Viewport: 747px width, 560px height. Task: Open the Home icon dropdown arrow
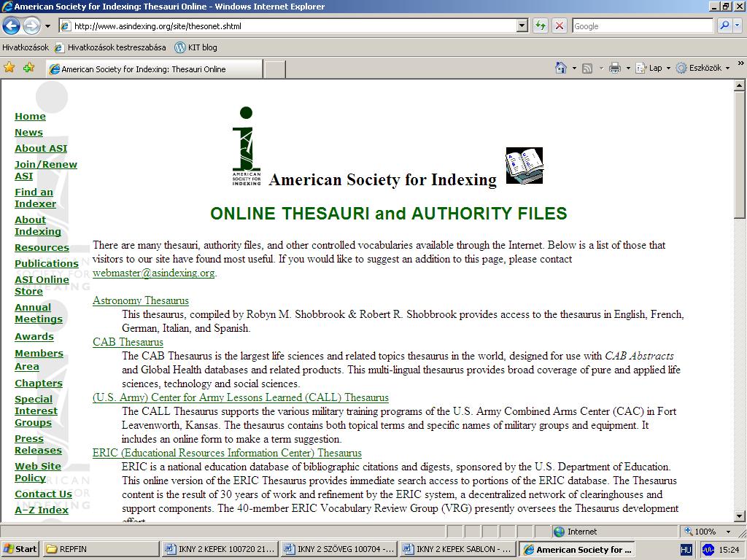point(574,68)
